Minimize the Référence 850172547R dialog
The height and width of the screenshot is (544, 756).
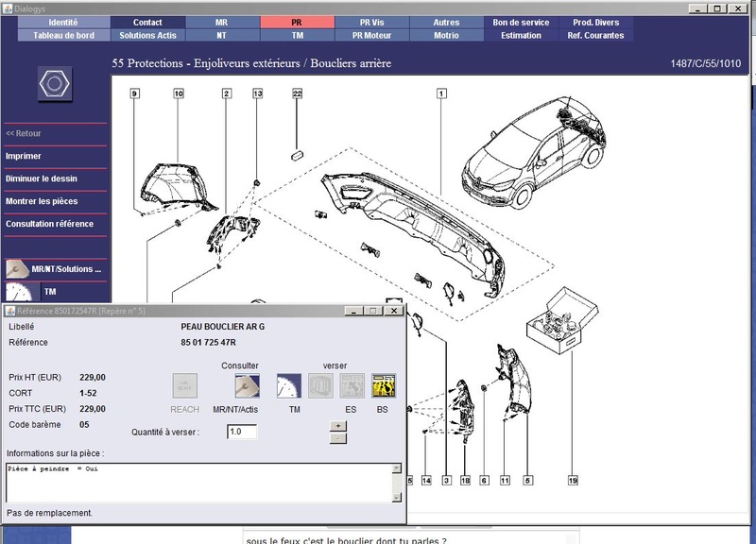tap(353, 311)
